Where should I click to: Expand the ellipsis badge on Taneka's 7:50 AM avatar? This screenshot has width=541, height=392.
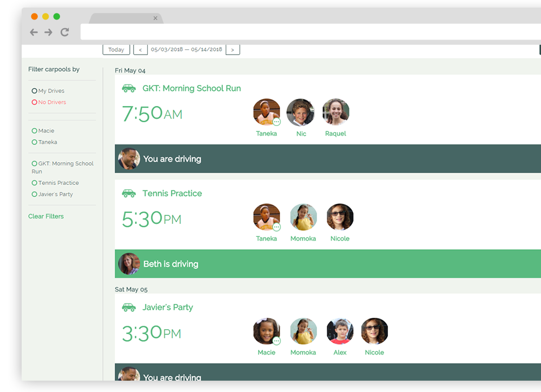click(275, 122)
